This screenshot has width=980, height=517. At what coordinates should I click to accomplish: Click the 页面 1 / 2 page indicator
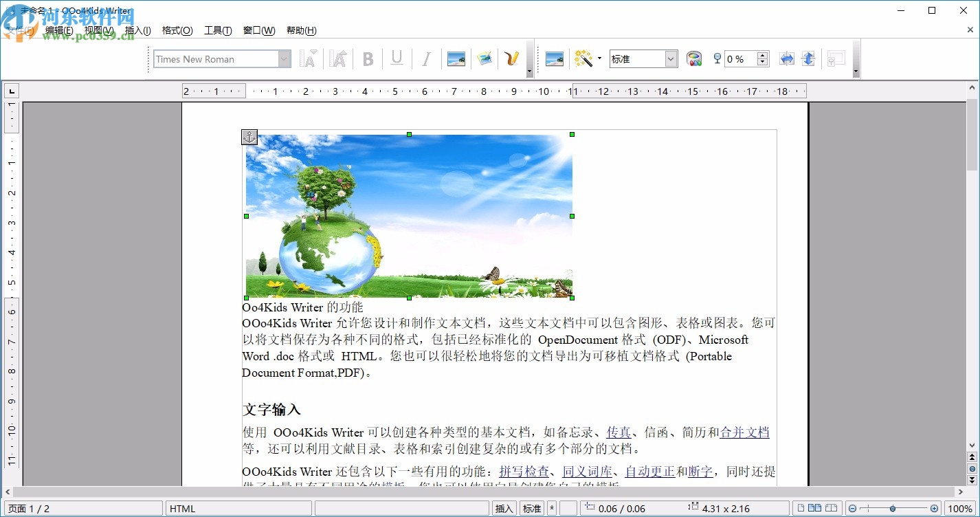pyautogui.click(x=82, y=509)
